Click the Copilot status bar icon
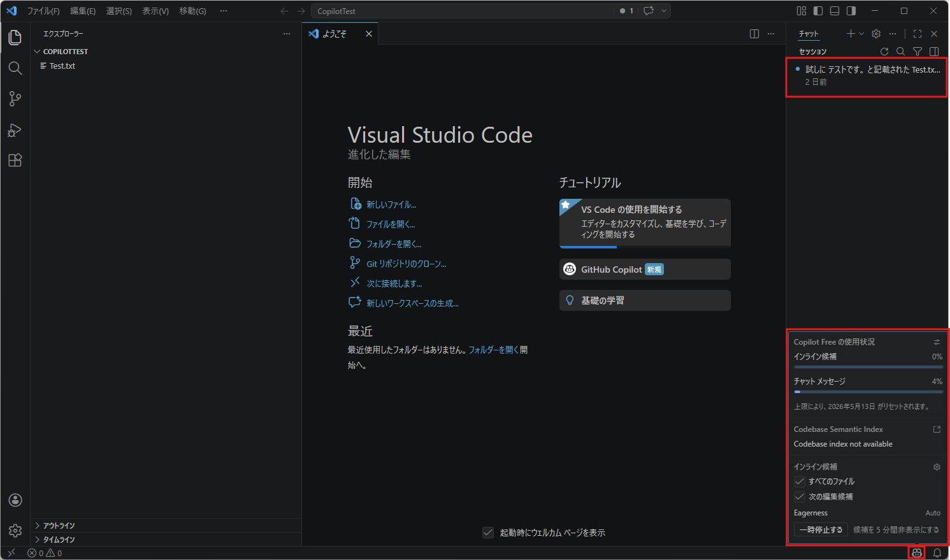950x560 pixels. click(916, 553)
